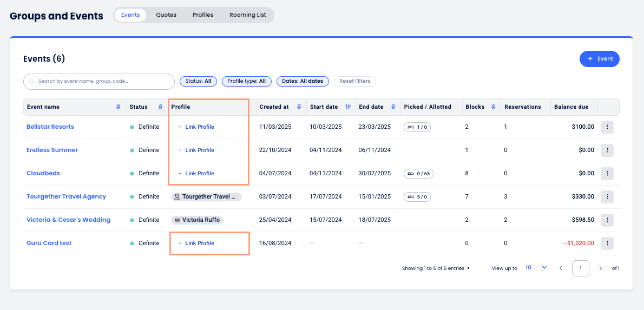644x310 pixels.
Task: Open the Profile type: All filter
Action: [246, 81]
